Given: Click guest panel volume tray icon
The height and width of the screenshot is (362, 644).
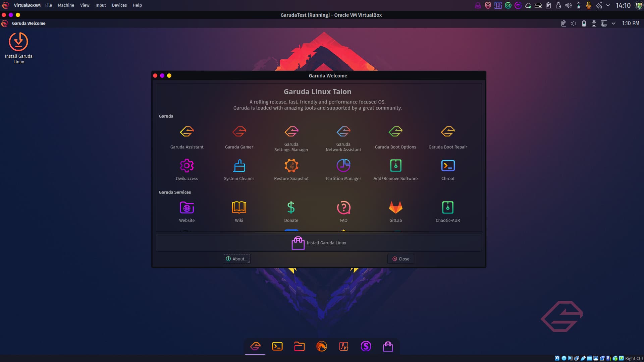Looking at the screenshot, I should click(x=574, y=23).
